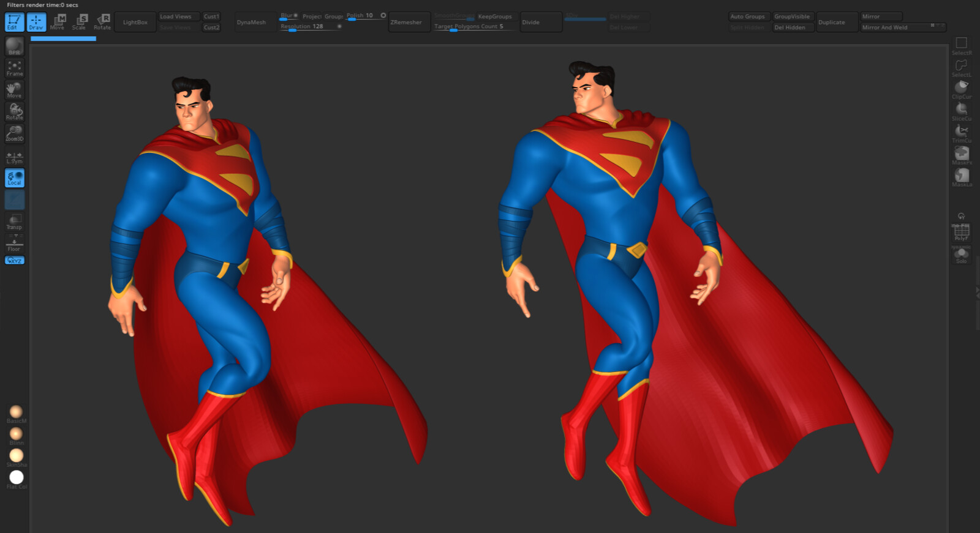Click the Divide button
The height and width of the screenshot is (533, 980).
(540, 22)
